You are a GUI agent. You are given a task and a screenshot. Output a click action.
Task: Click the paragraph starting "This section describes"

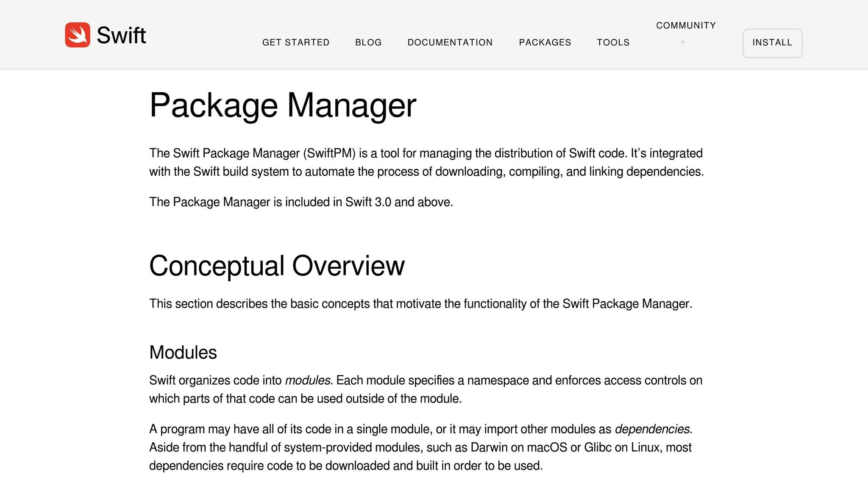420,304
